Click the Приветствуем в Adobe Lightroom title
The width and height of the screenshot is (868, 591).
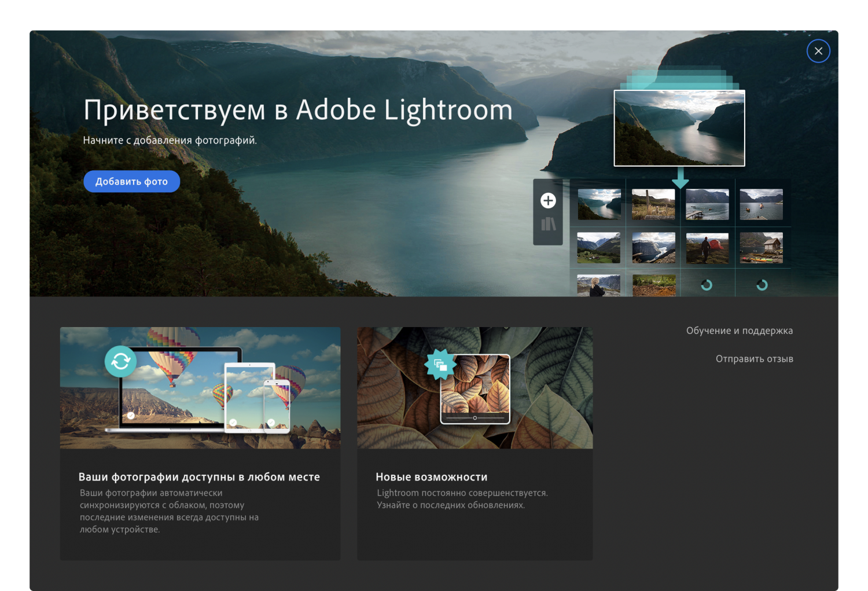coord(298,110)
